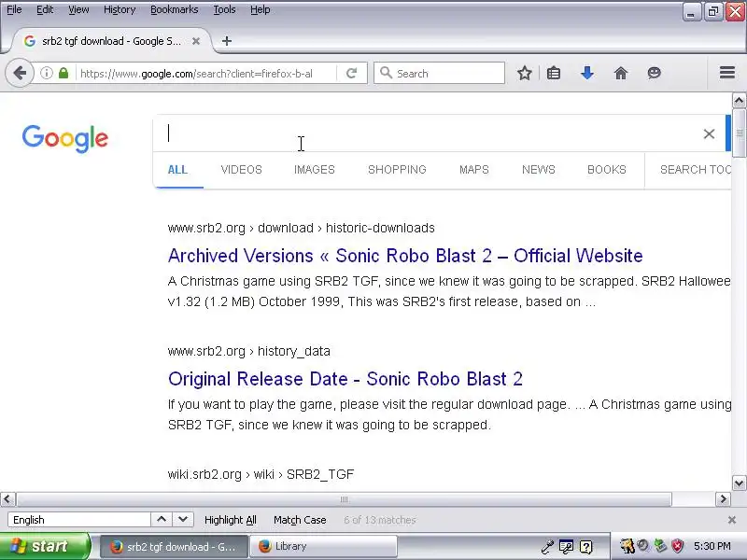This screenshot has width=747, height=560.
Task: Switch to SHOPPING results tab
Action: [397, 170]
